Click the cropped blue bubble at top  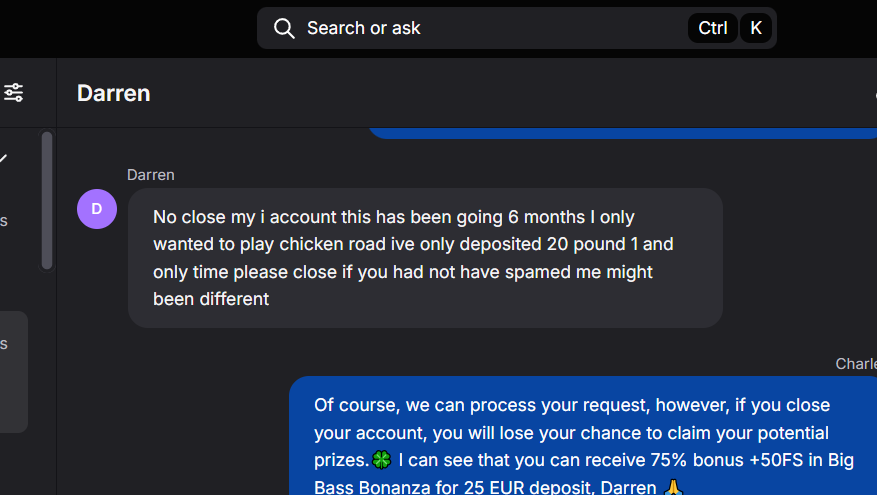click(620, 132)
